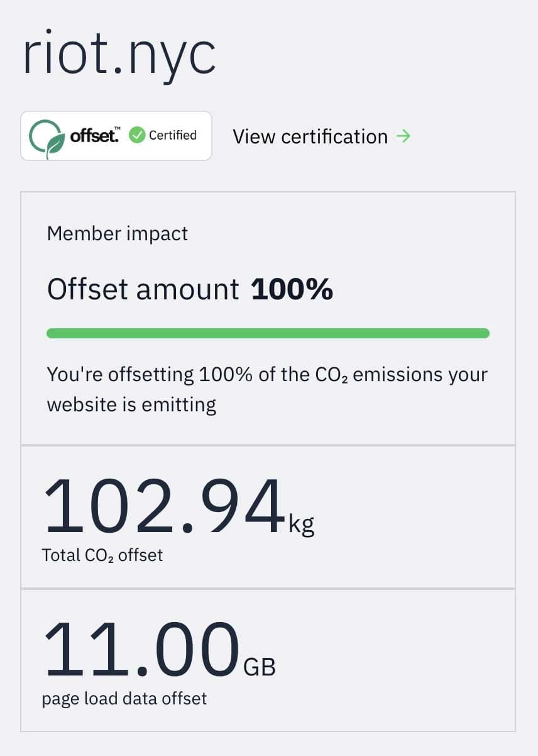Click the Member impact label

(118, 234)
